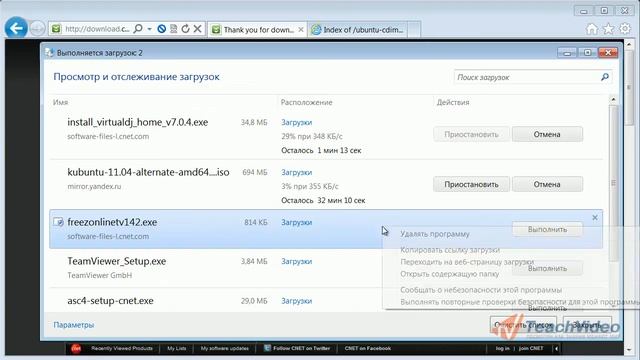The width and height of the screenshot is (640, 360).
Task: Open 'My Lists' in CNET bar
Action: 177,349
